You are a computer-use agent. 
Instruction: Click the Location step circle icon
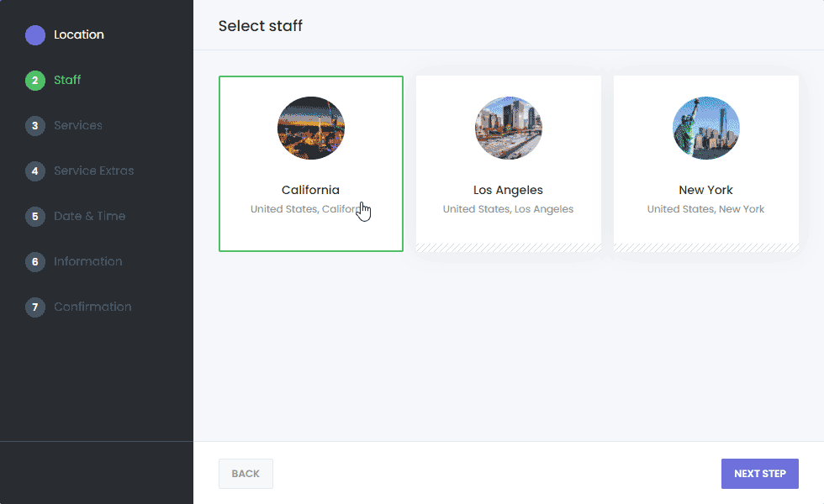(x=35, y=35)
